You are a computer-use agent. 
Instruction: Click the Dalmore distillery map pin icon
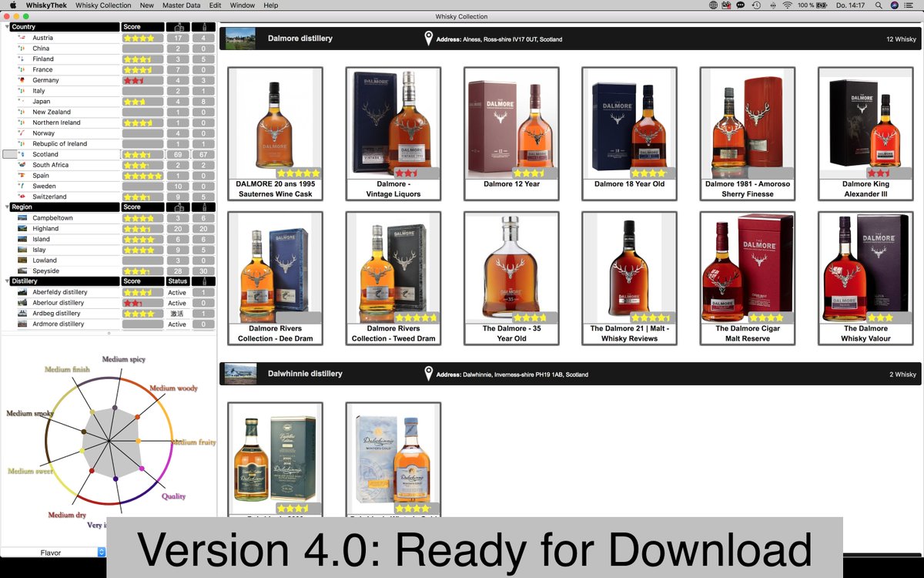pyautogui.click(x=429, y=39)
